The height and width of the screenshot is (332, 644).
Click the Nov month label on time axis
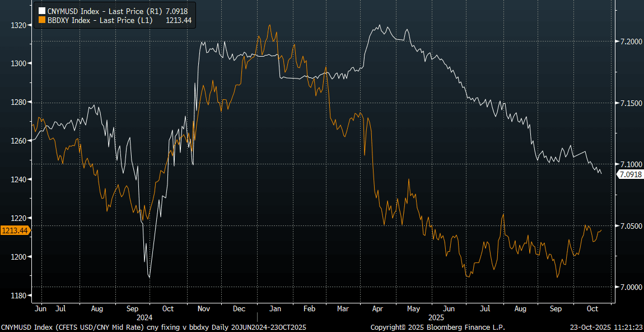(x=203, y=308)
